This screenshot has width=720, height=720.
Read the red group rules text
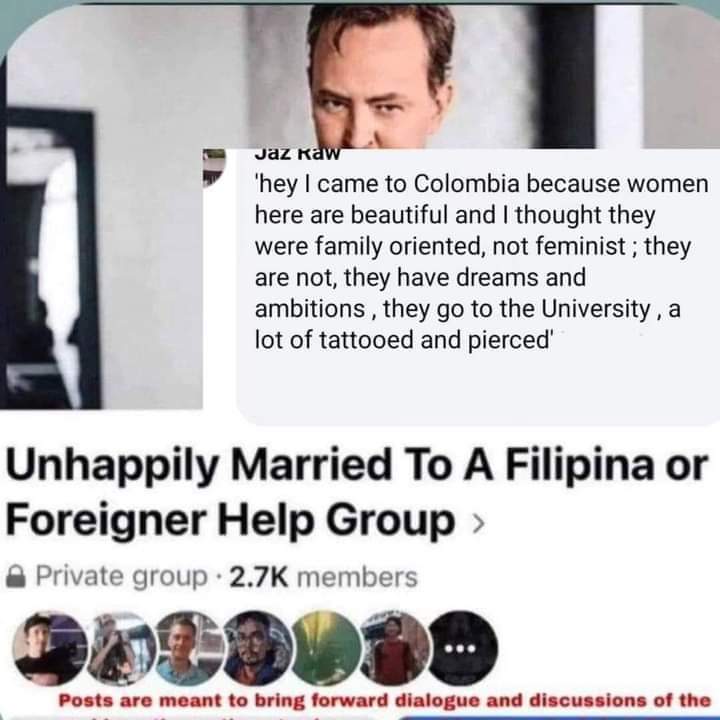click(384, 701)
